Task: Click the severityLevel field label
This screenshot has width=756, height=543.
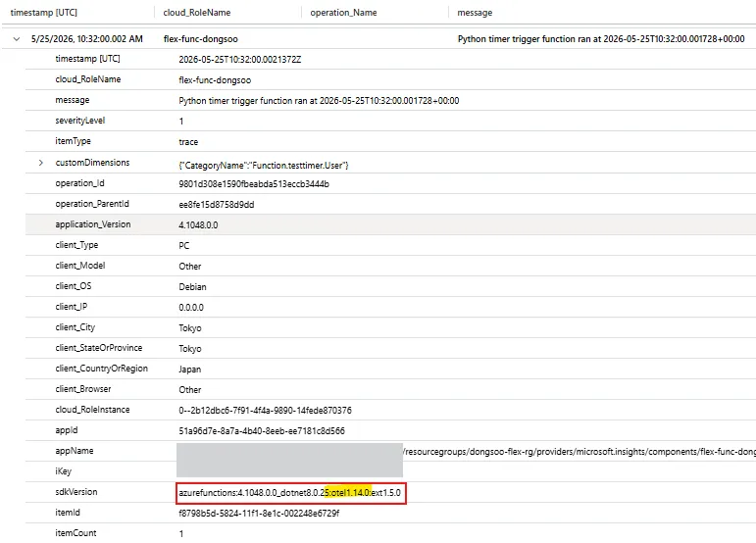Action: pos(80,121)
